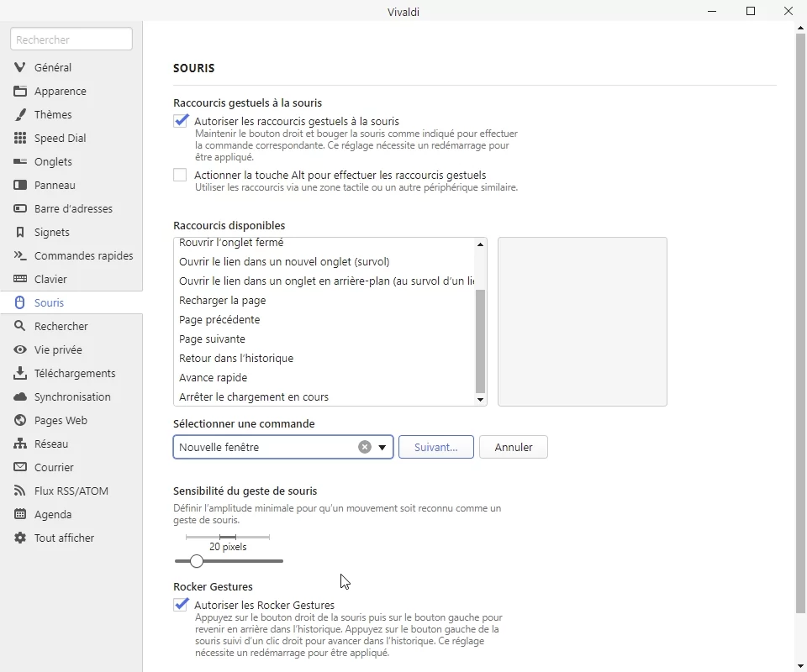The width and height of the screenshot is (807, 672).
Task: Open the Synchronisation settings section
Action: (72, 397)
